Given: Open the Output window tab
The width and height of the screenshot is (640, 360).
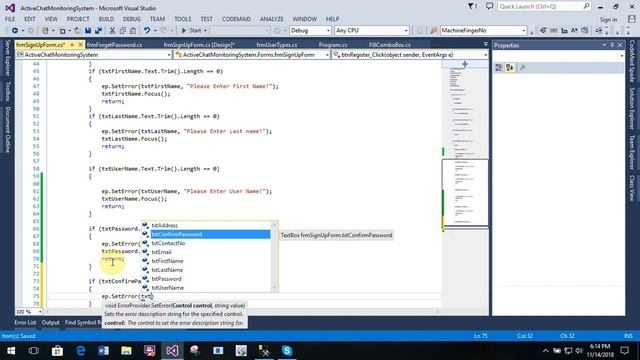Looking at the screenshot, I should (51, 322).
